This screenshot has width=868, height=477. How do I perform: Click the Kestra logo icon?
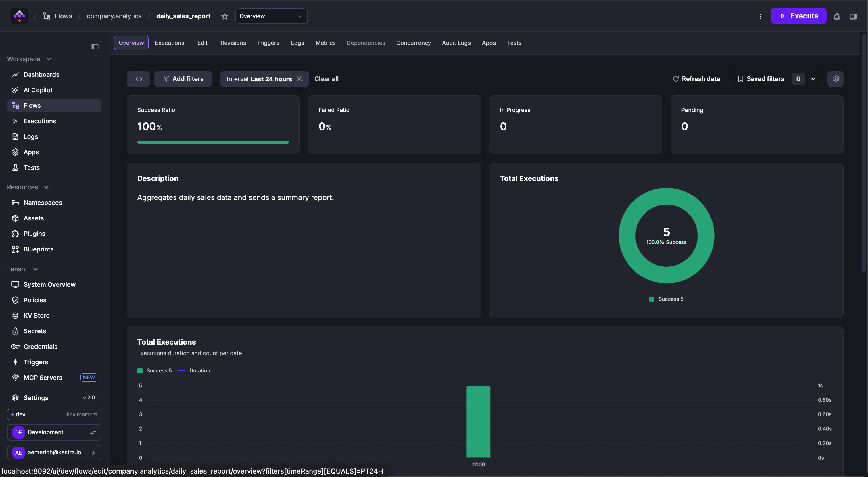20,16
